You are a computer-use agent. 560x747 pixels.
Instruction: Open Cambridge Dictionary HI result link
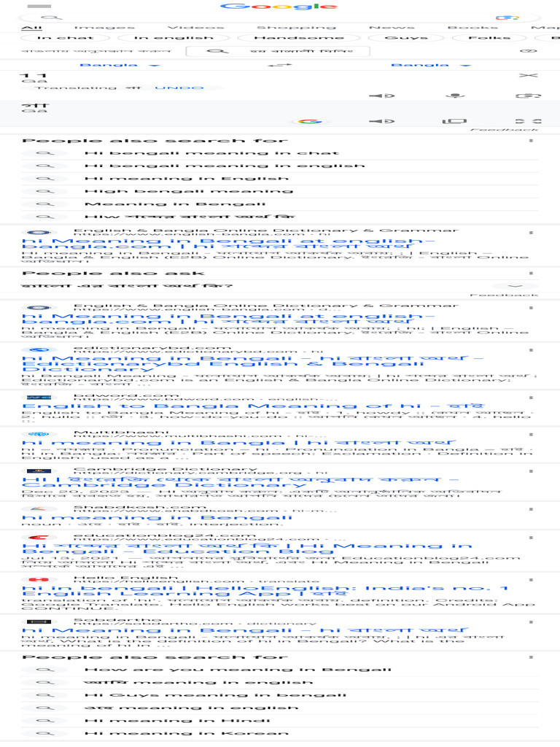point(240,482)
